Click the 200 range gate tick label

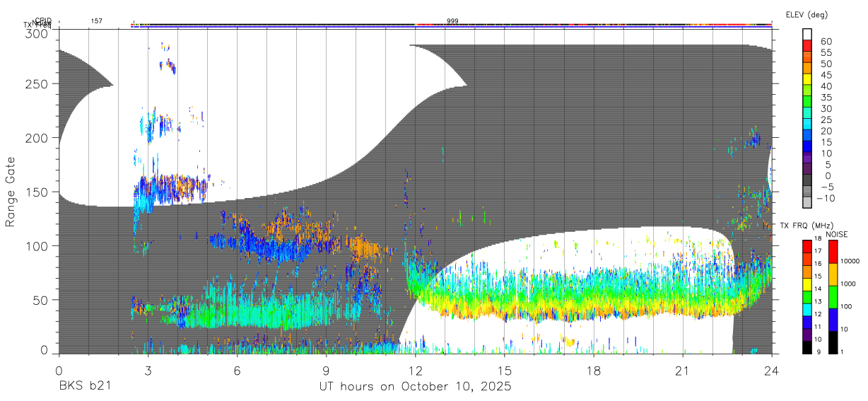click(36, 138)
